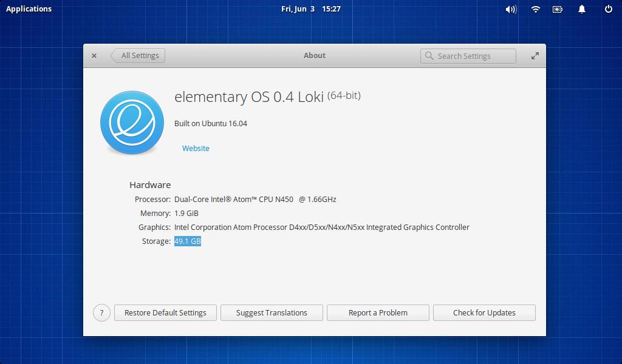Screen dimensions: 622x364
Task: Click the Storage: label
Action: 156,241
